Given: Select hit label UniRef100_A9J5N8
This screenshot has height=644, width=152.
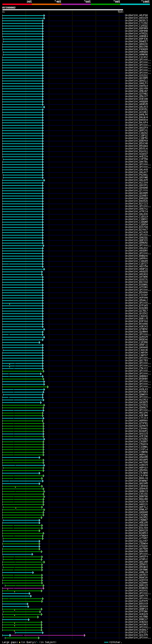Looking at the screenshot, I should 136,617.
